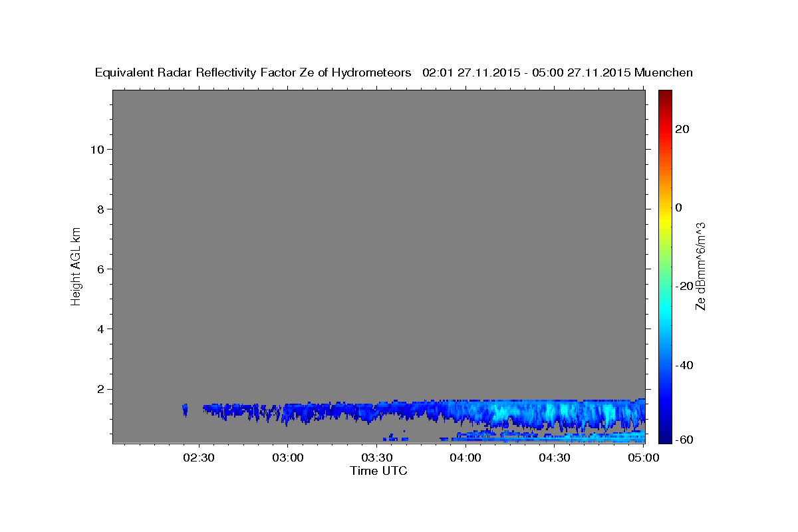Image resolution: width=798 pixels, height=532 pixels.
Task: Click the 'Time UTC' axis label
Action: coord(378,471)
